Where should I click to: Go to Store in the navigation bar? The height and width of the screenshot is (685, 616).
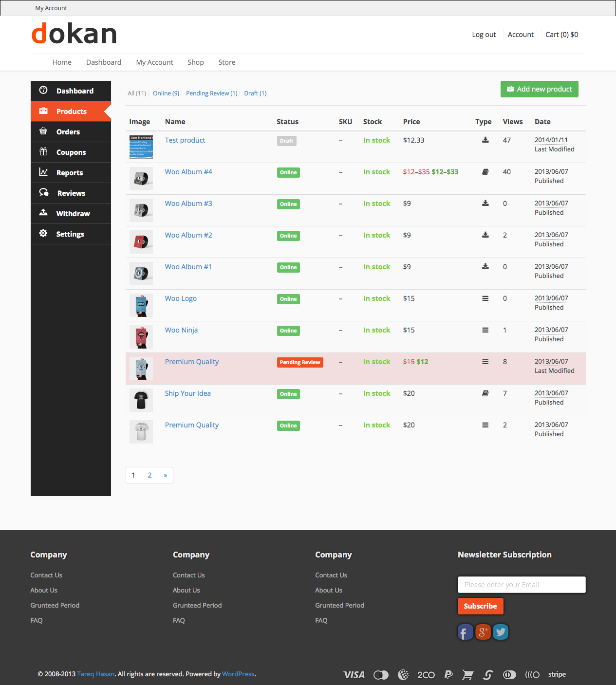pos(227,62)
